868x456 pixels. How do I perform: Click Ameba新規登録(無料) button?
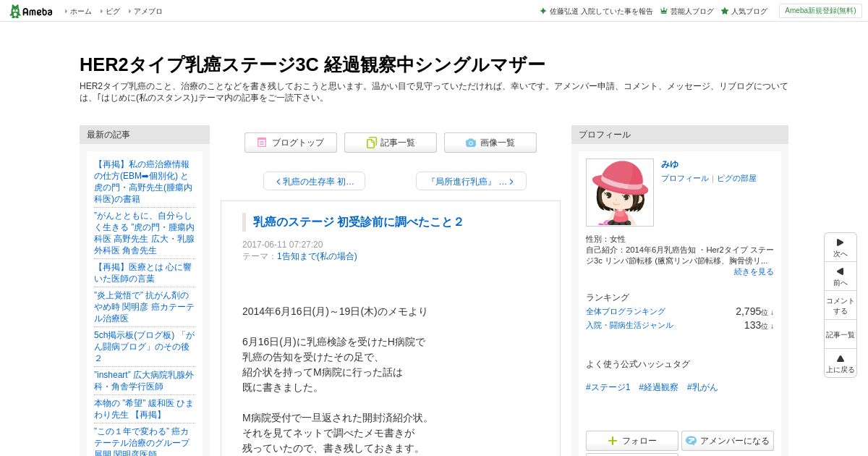pos(820,11)
